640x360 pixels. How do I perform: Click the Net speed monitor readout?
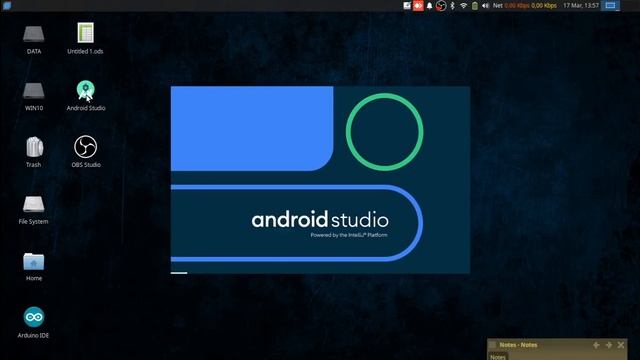coord(524,6)
